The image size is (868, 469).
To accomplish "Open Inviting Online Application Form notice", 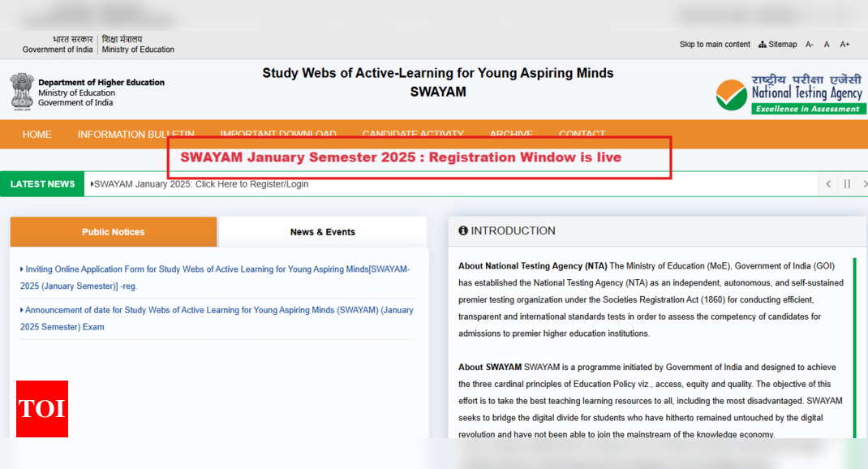I will 215,278.
